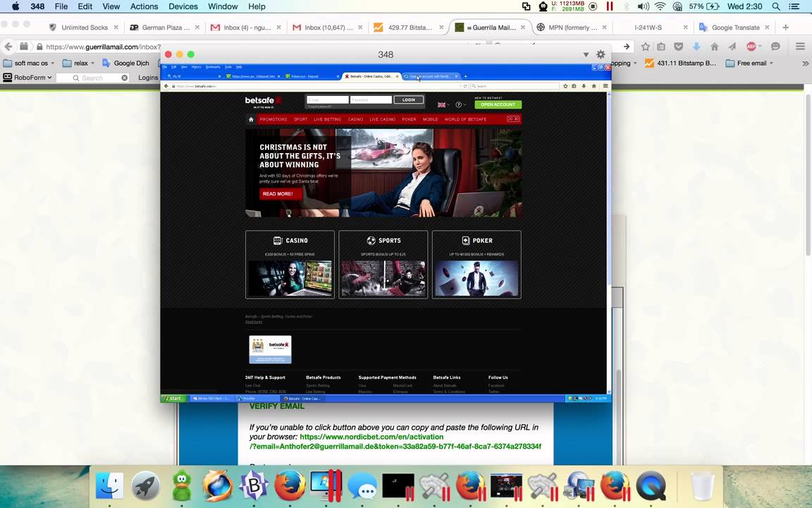Open WORLD OF BETSAFE nav item
This screenshot has width=812, height=508.
tap(465, 119)
